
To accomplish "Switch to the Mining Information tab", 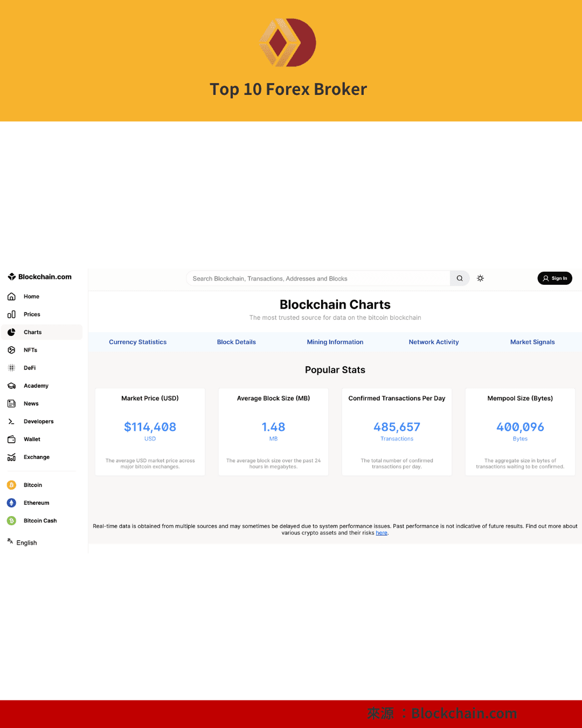I will point(335,342).
